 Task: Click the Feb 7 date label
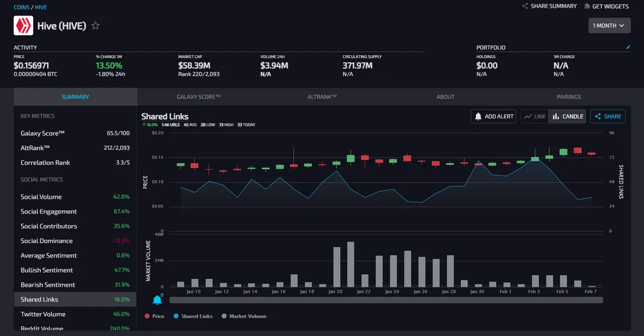coord(591,292)
